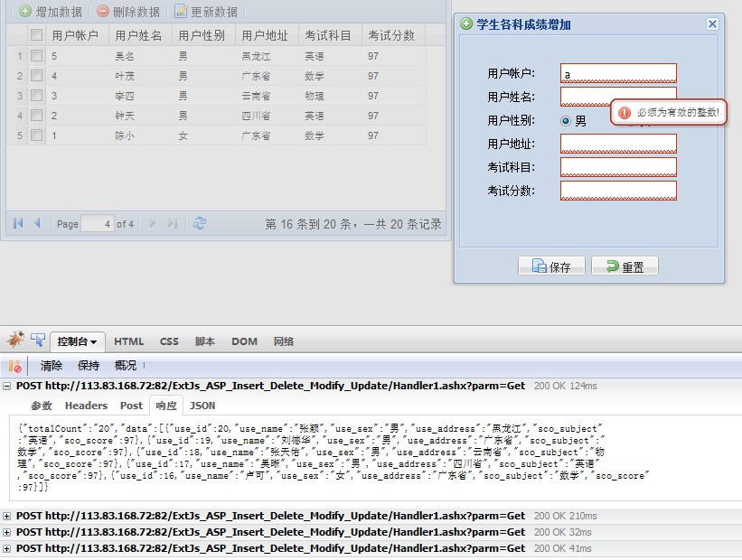Click the next page arrow icon
The width and height of the screenshot is (742, 560).
[153, 223]
